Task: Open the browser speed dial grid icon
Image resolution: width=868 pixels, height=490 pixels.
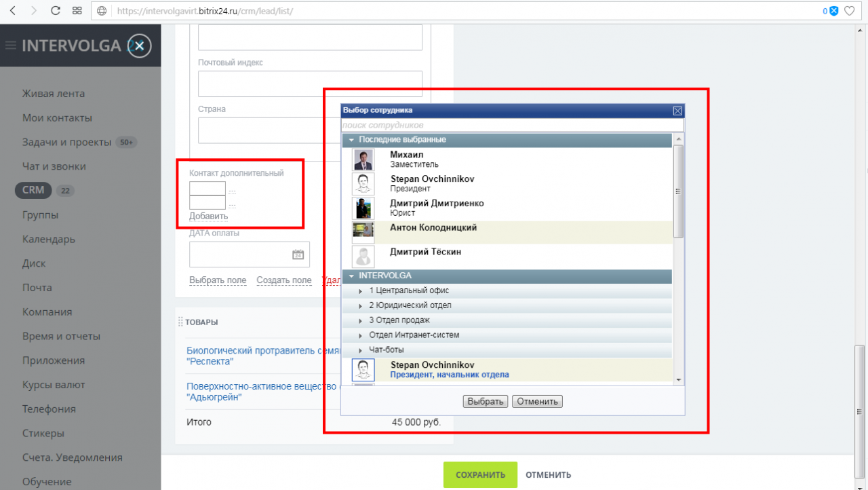Action: pyautogui.click(x=77, y=11)
